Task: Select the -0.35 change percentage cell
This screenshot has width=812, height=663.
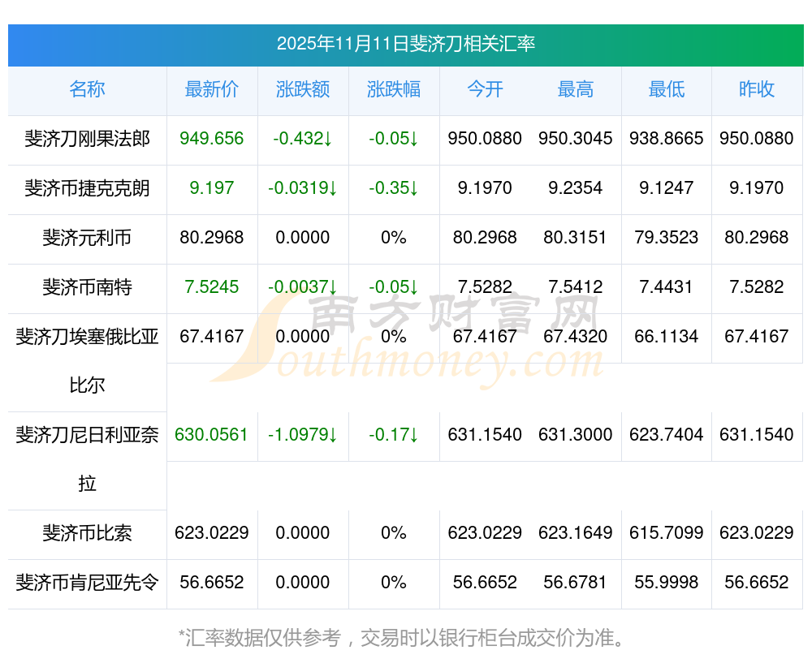Action: pos(394,188)
